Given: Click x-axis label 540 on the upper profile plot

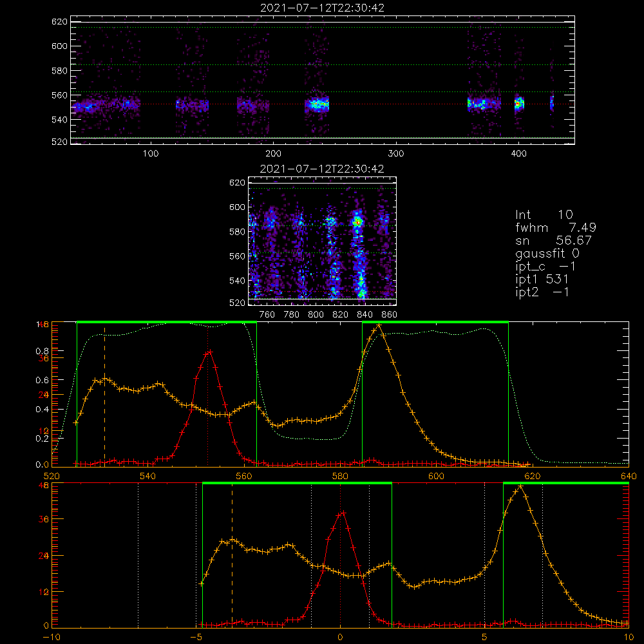Looking at the screenshot, I should (147, 476).
